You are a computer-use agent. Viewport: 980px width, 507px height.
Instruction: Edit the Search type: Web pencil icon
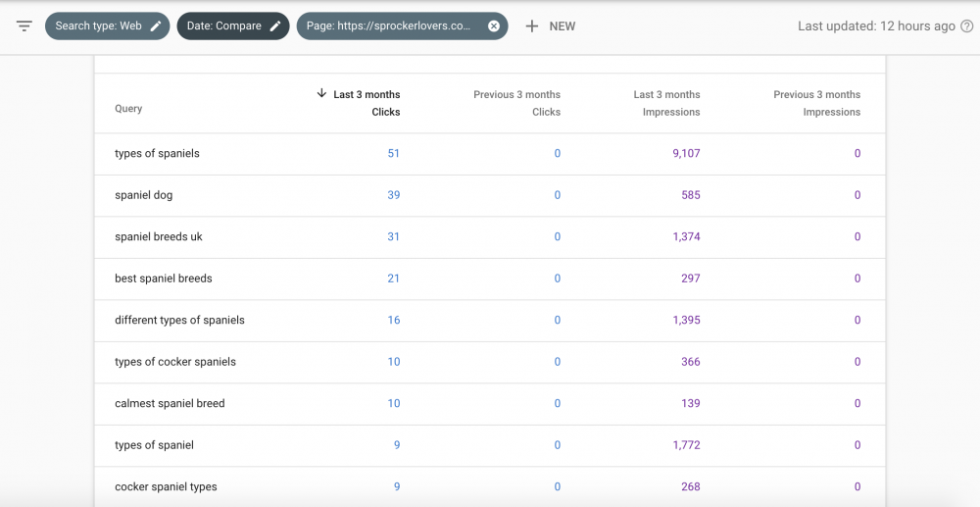click(156, 26)
